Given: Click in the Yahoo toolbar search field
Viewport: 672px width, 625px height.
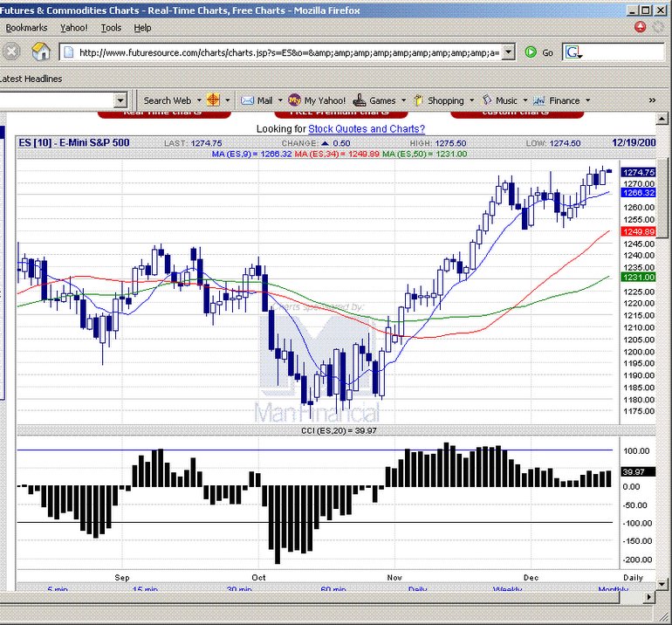Looking at the screenshot, I should pyautogui.click(x=57, y=100).
